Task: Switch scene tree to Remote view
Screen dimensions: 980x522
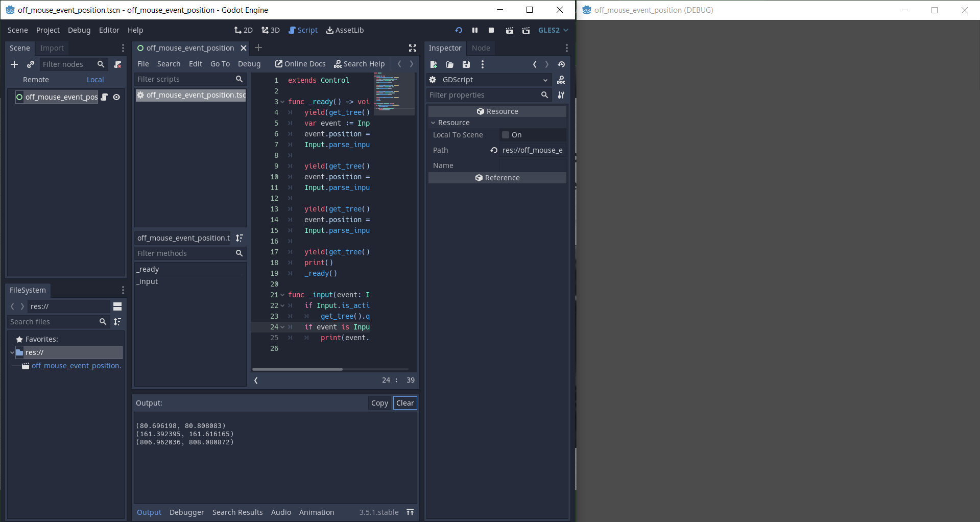Action: pos(36,80)
